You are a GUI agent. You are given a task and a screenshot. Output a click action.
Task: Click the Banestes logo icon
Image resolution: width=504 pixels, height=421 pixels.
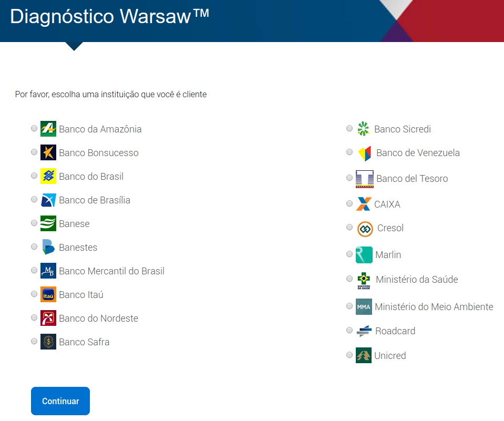[x=48, y=247]
